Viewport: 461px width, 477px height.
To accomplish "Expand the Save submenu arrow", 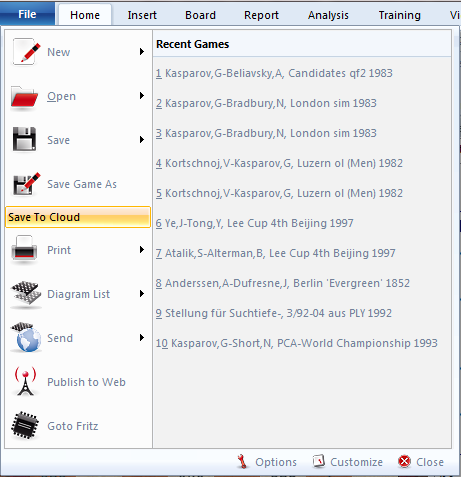I will point(142,140).
